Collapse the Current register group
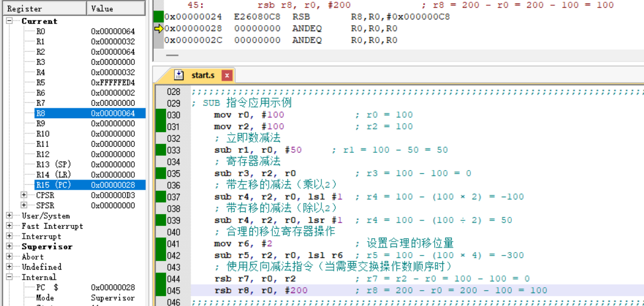This screenshot has width=644, height=306. click(x=9, y=21)
